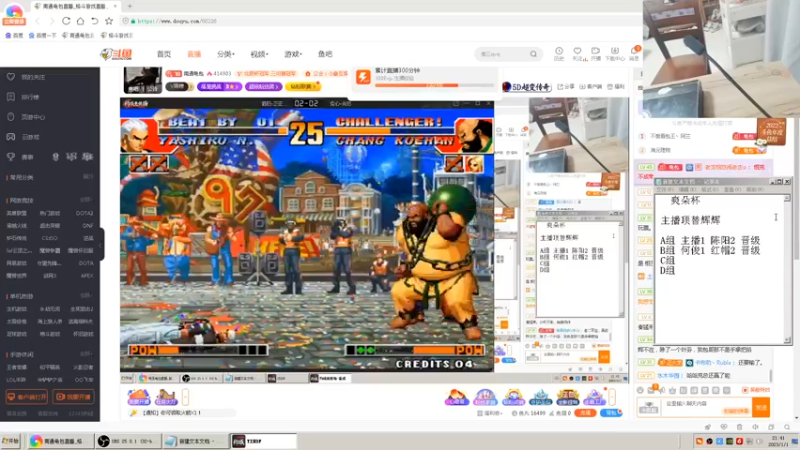This screenshot has width=800, height=450.
Task: Expand the right gift list with the narrow arrow tab
Action: [x=612, y=397]
